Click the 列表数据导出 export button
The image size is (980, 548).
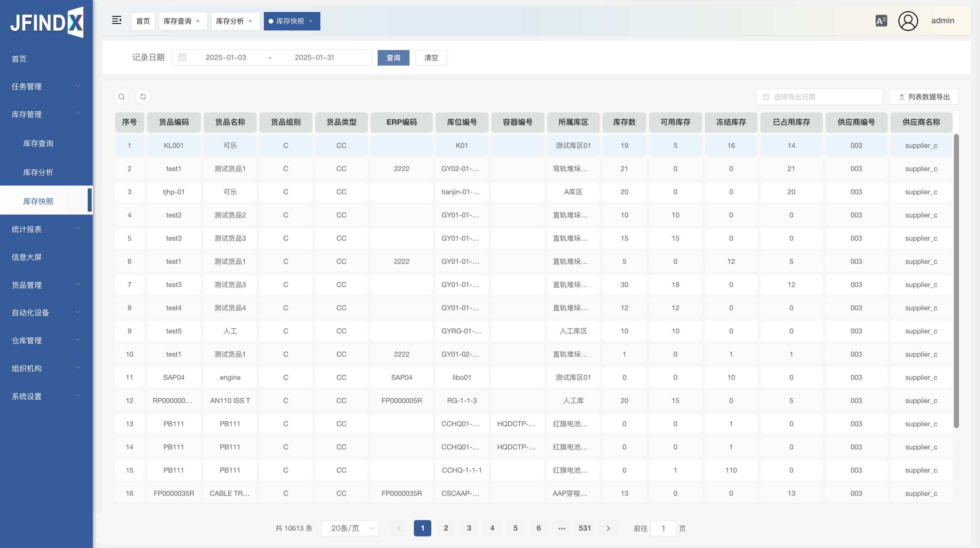coord(924,97)
